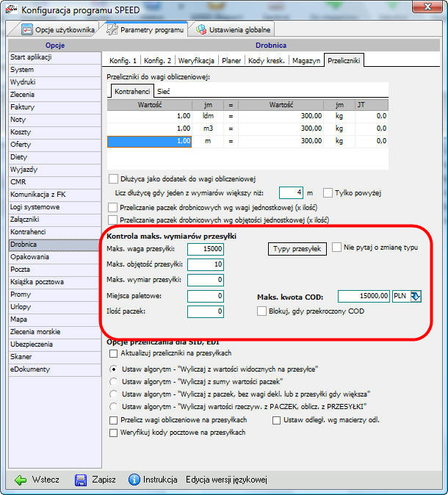Viewport: 448px width, 495px height.
Task: Select Zlecenia morskie option
Action: coord(55,332)
